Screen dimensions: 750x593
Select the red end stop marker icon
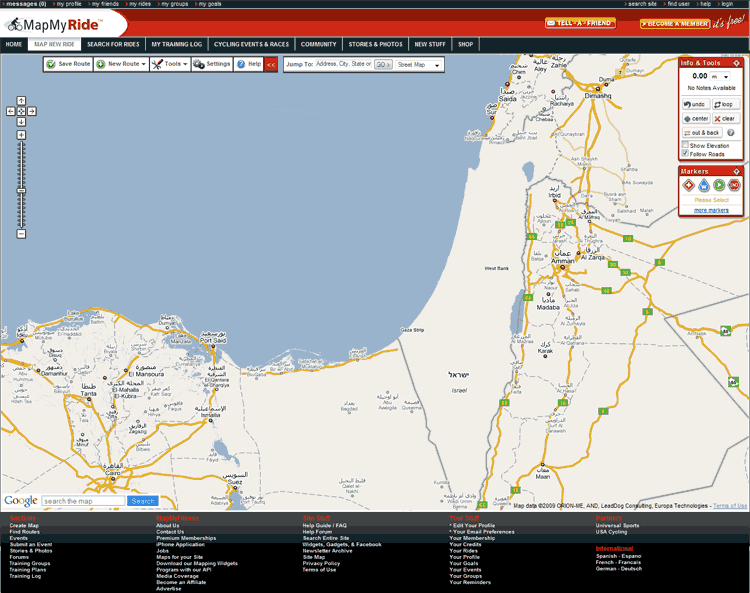(734, 185)
